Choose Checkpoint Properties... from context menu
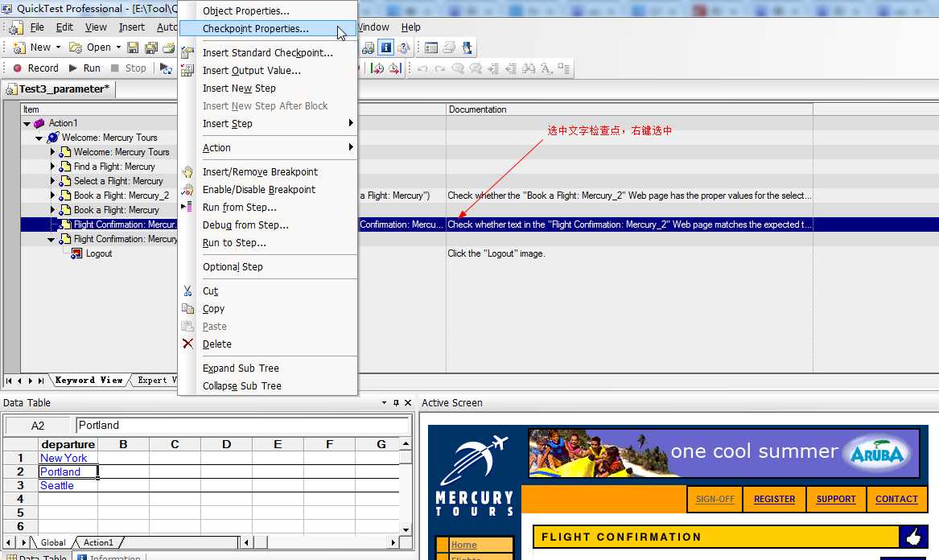 268,29
